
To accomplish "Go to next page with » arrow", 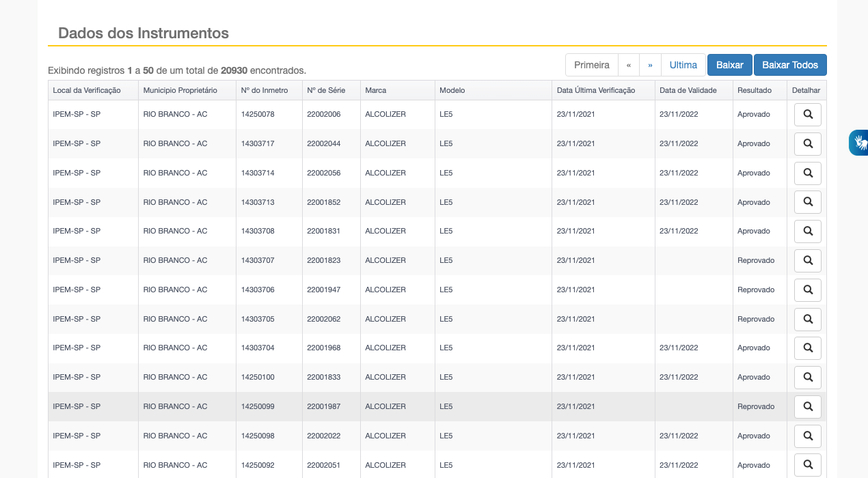I will (650, 65).
